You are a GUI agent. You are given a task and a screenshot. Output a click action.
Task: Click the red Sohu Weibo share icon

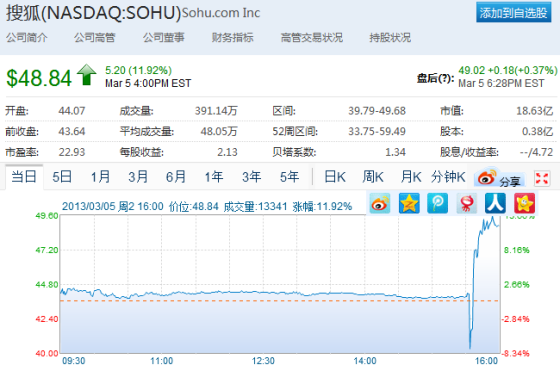click(466, 203)
